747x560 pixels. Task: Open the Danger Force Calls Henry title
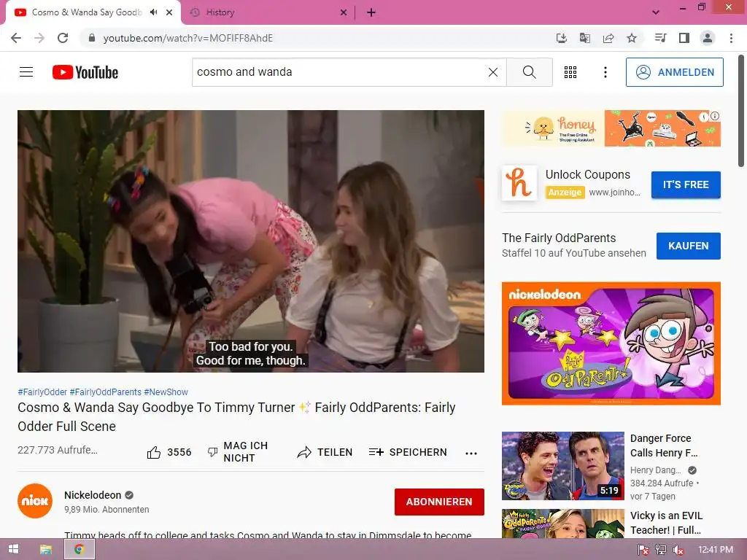point(664,446)
